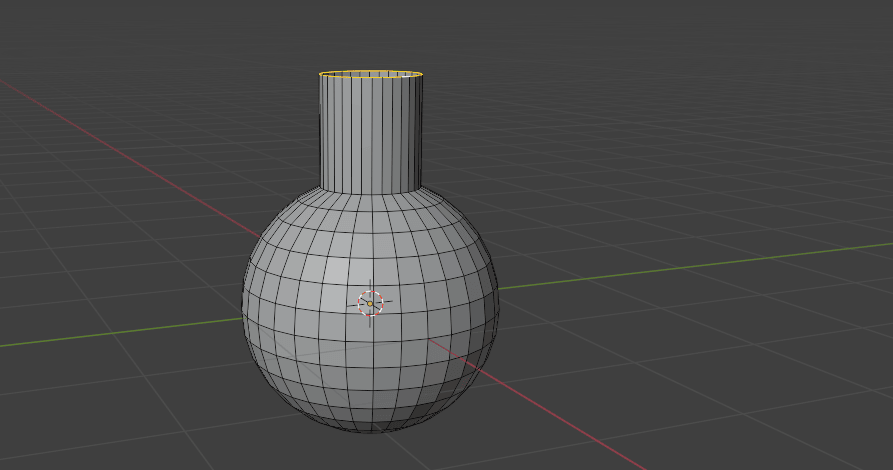The width and height of the screenshot is (893, 470).
Task: Click the right silhouette edge of the neck
Action: click(x=421, y=132)
